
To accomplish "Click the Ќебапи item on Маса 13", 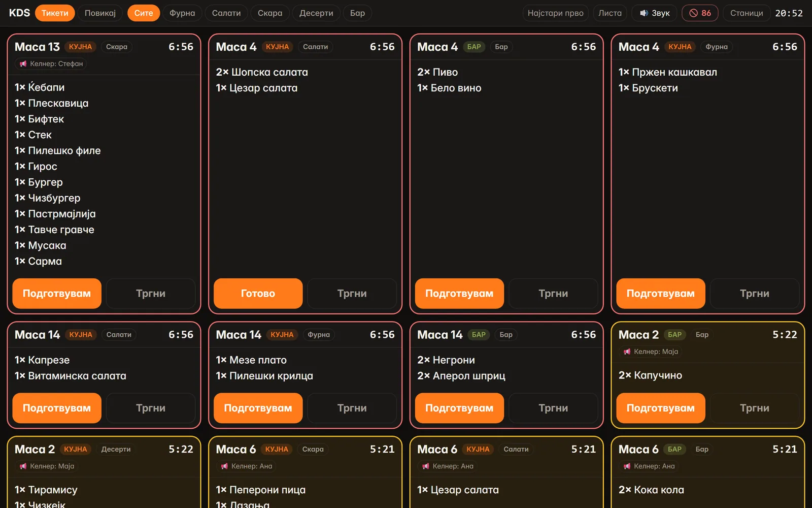I will (x=40, y=87).
